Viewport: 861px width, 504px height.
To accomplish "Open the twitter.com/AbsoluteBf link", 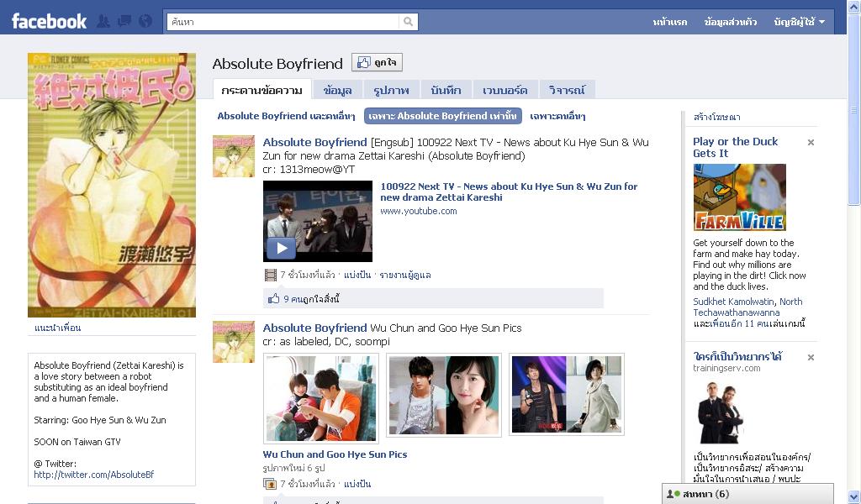I will point(94,475).
